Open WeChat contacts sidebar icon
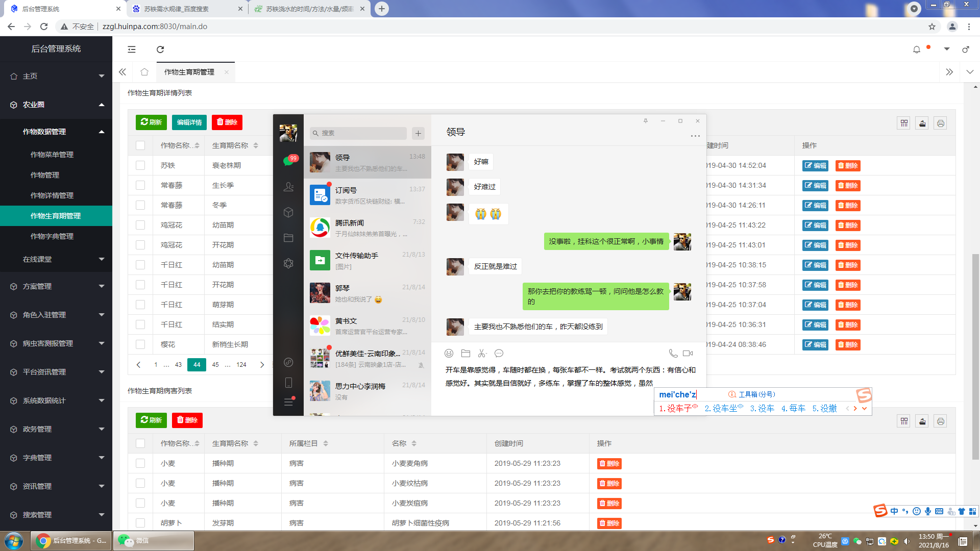 (x=288, y=187)
